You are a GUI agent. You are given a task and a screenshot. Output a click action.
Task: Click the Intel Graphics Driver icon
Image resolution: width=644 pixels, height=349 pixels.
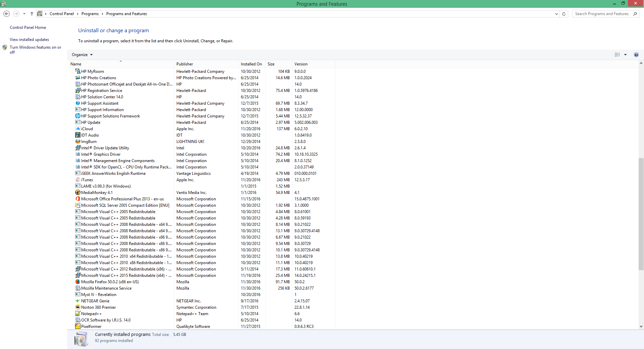[78, 154]
